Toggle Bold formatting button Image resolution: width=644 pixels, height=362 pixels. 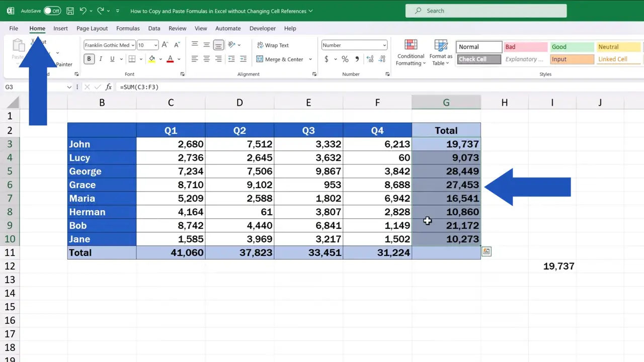(x=89, y=59)
